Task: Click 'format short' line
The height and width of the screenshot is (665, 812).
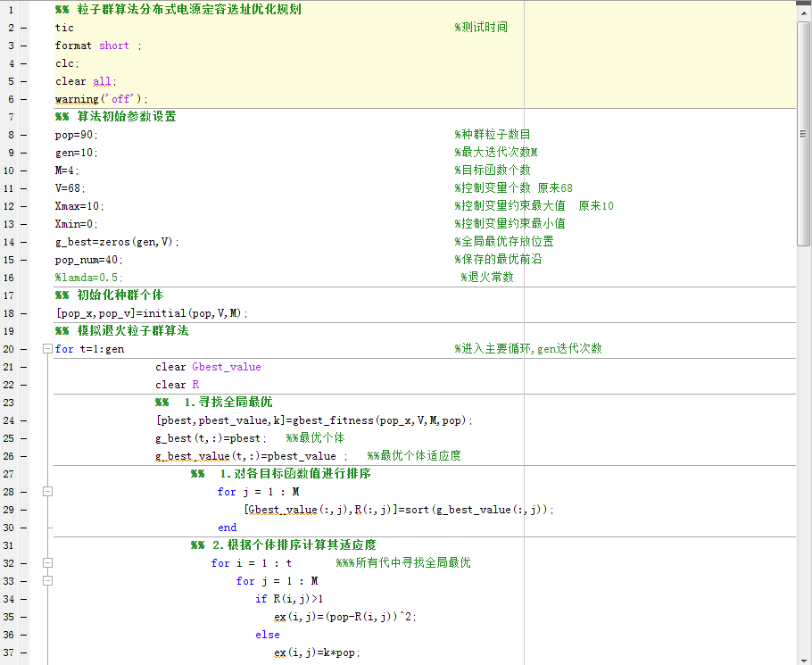Action: 98,46
